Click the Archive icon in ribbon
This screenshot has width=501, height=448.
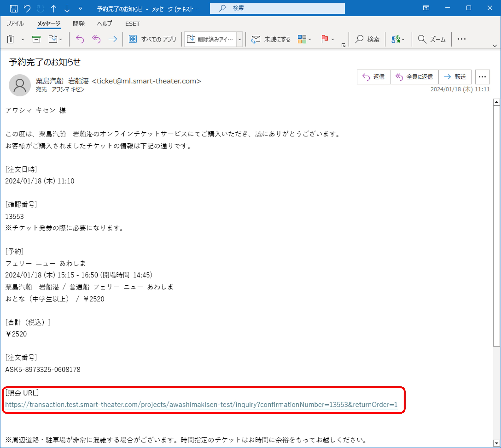(36, 39)
